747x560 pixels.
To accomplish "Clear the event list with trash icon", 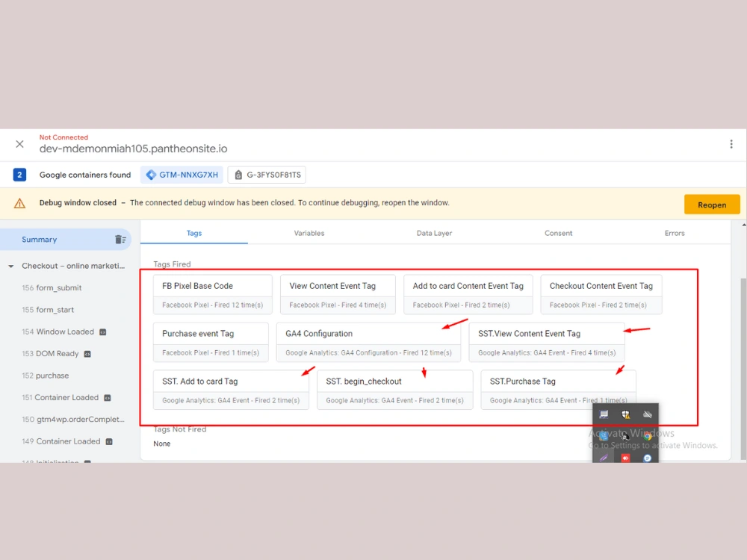I will coord(120,240).
